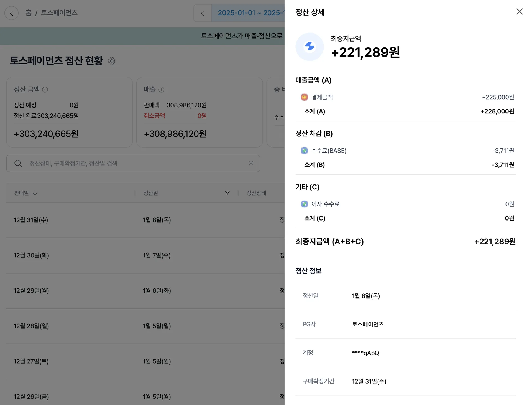Click the 판매일 column header
Viewport: 532px width, 405px height.
pyautogui.click(x=21, y=193)
